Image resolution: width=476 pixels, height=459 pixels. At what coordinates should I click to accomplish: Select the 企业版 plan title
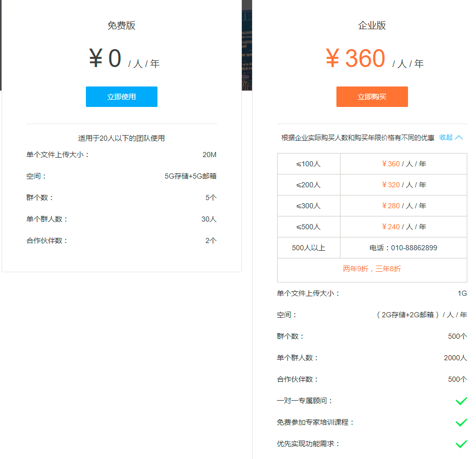tap(372, 25)
